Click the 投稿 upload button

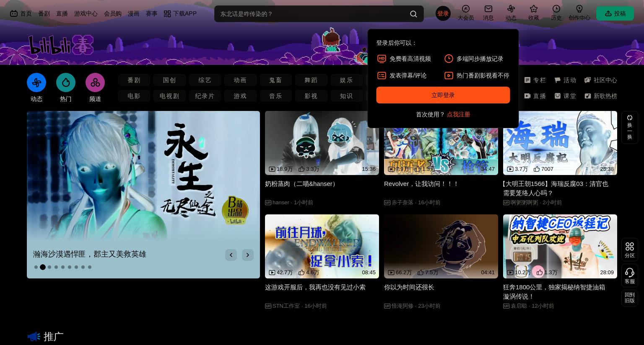tap(615, 13)
